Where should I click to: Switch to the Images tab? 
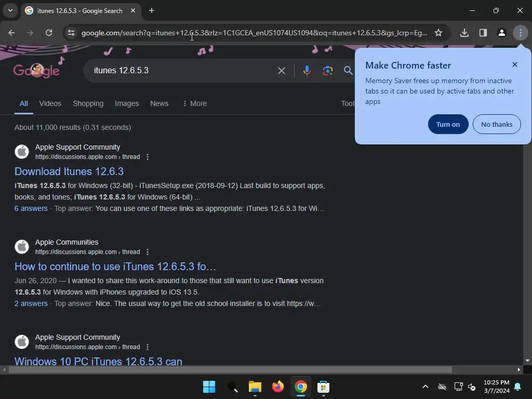pos(127,103)
